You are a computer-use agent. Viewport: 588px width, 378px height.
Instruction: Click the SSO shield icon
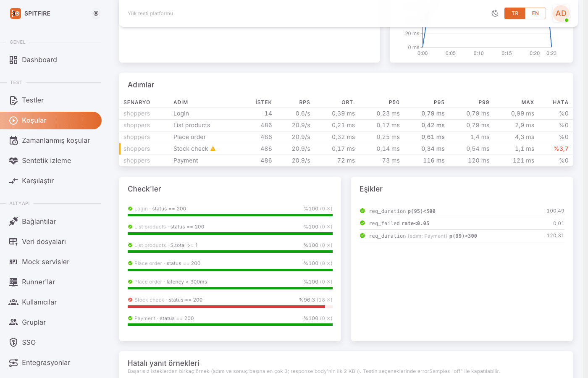tap(13, 342)
